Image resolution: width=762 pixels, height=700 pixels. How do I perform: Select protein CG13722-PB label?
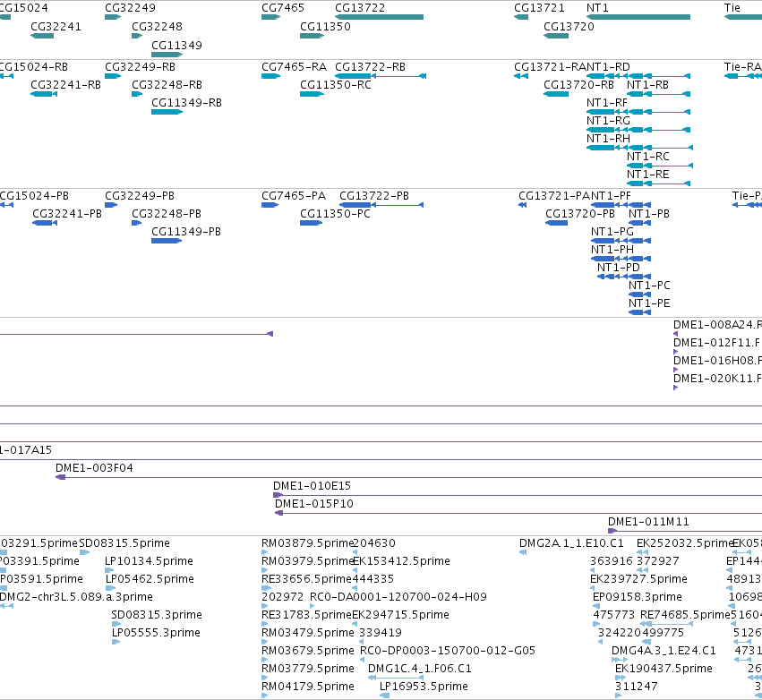[x=374, y=196]
